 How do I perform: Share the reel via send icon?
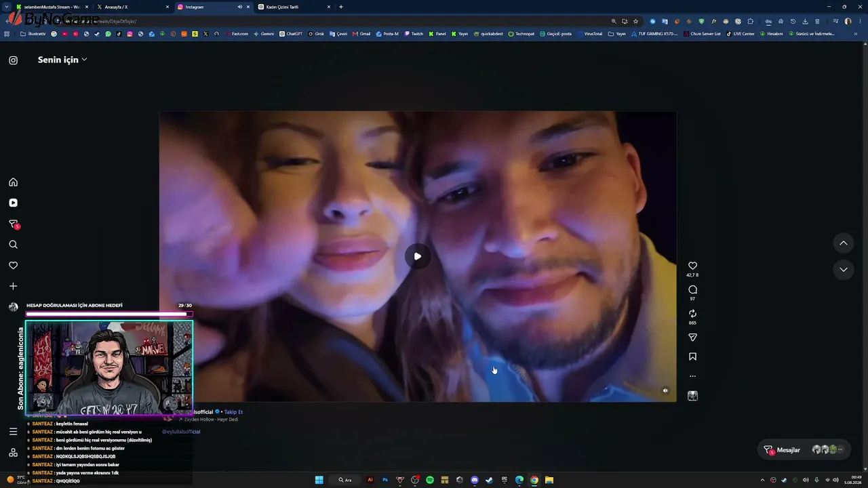pos(692,338)
